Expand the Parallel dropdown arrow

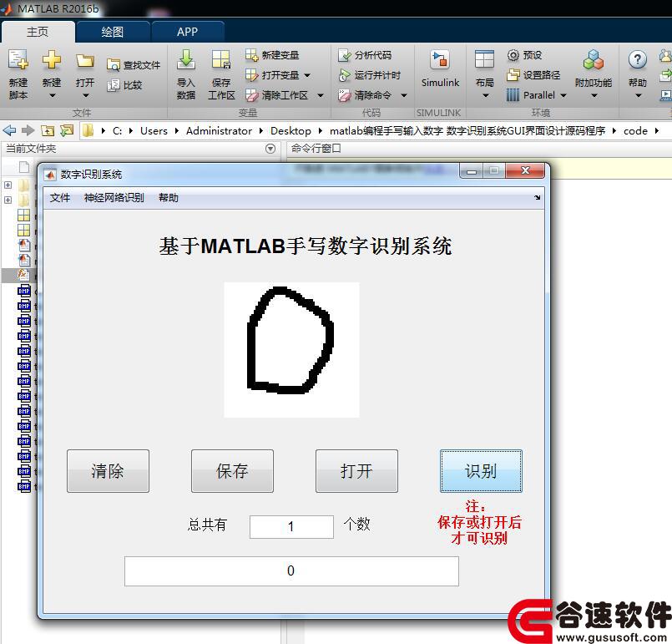(x=563, y=95)
